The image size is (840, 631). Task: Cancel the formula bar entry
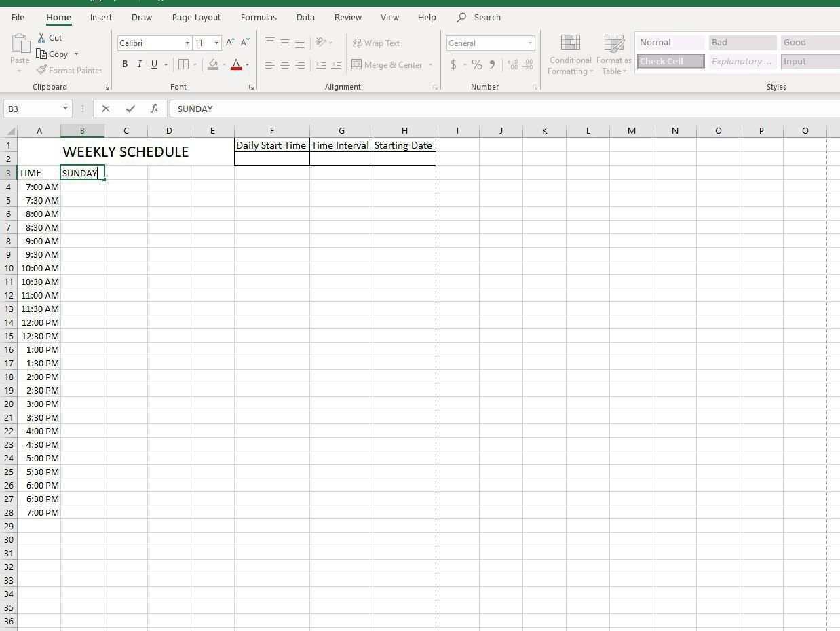pyautogui.click(x=106, y=109)
